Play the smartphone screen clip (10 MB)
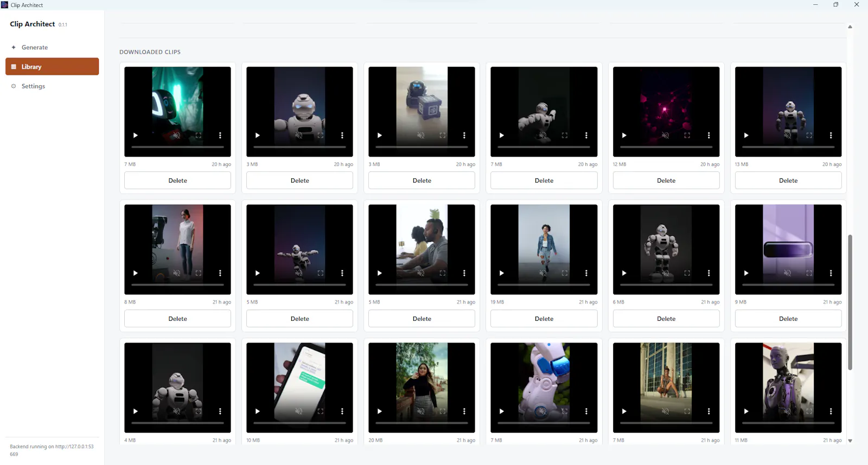Viewport: 868px width, 465px height. (x=258, y=411)
